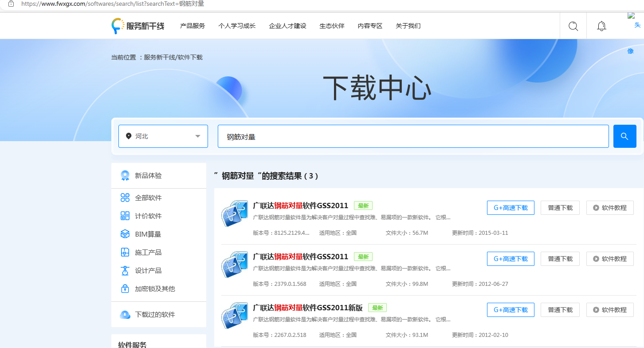Viewport: 644px width, 348px height.
Task: Click 最新 tag on the 2015-03-11 entry
Action: tap(363, 206)
